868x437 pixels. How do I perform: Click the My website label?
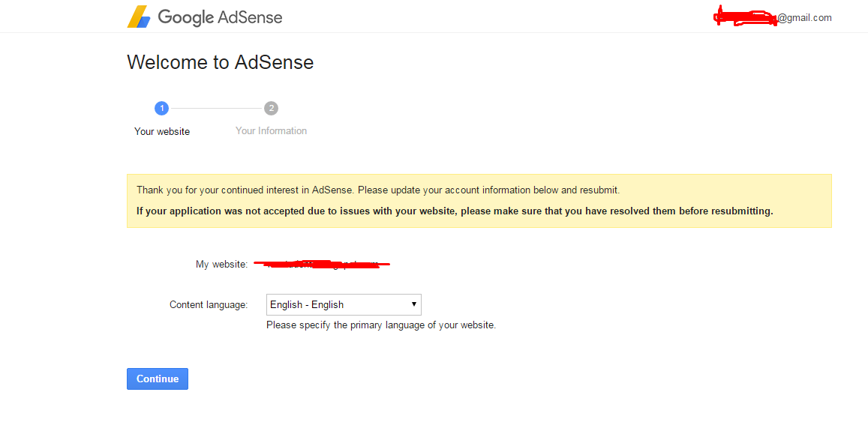coord(221,264)
